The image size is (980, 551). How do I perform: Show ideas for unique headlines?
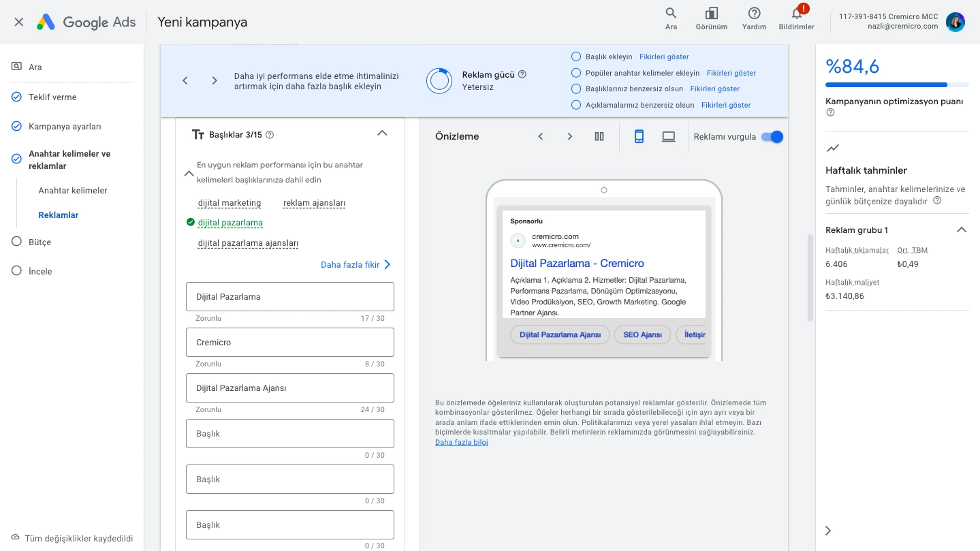coord(715,89)
